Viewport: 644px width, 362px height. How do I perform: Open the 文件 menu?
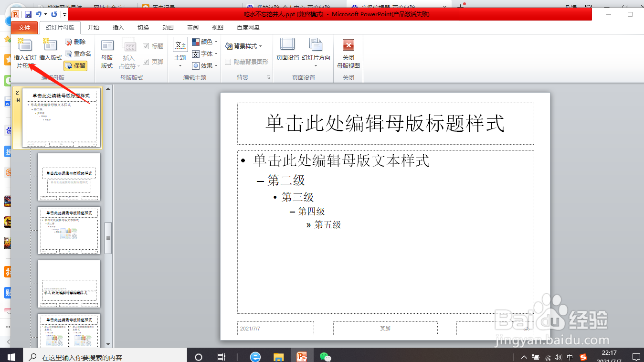coord(24,27)
